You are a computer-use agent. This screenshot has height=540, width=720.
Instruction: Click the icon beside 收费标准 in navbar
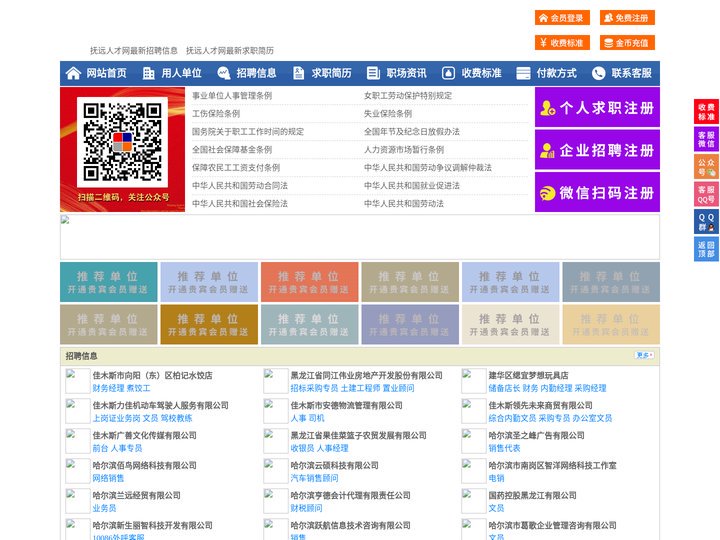pos(448,73)
